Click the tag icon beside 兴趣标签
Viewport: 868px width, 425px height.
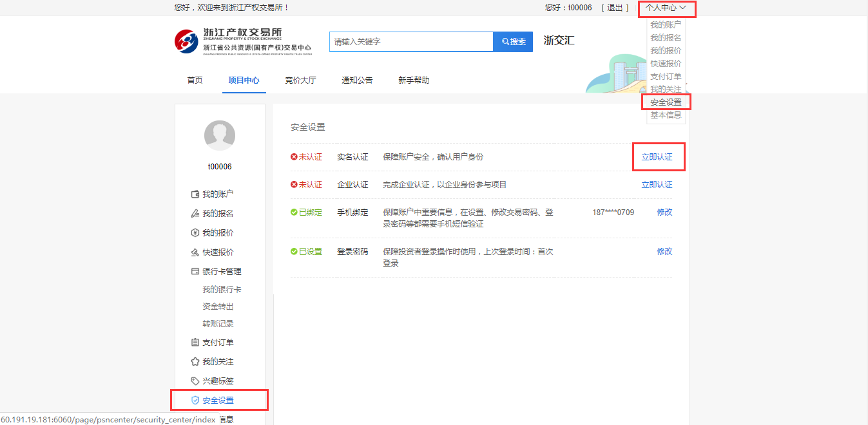[x=195, y=381]
